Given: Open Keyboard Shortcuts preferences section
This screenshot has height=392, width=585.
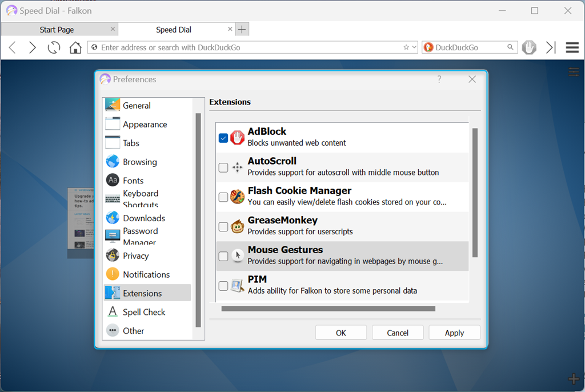Looking at the screenshot, I should 147,199.
